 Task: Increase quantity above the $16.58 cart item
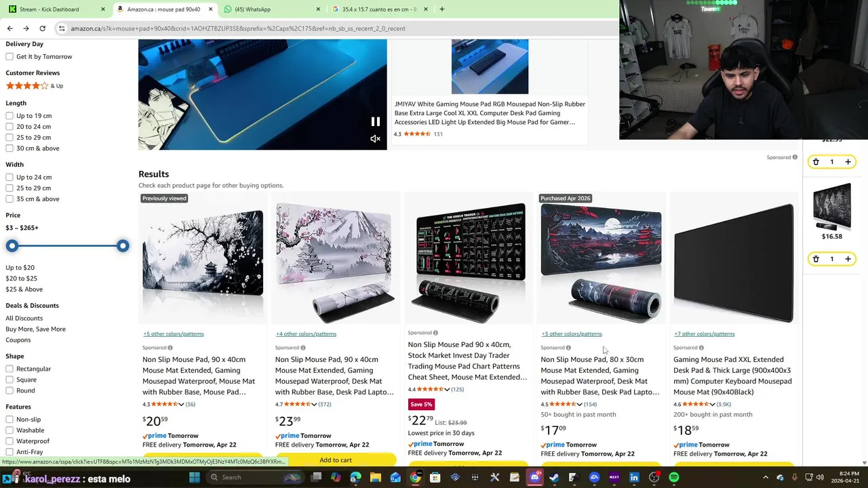pos(848,162)
